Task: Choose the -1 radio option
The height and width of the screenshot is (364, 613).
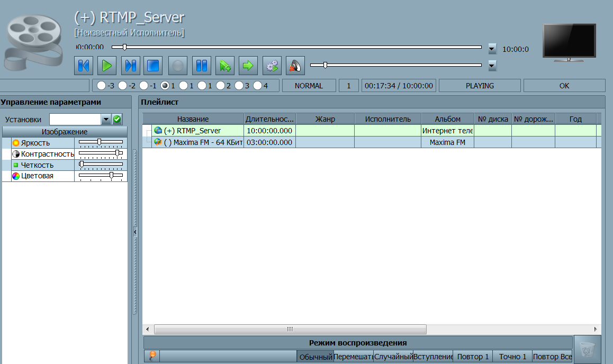Action: click(x=143, y=86)
